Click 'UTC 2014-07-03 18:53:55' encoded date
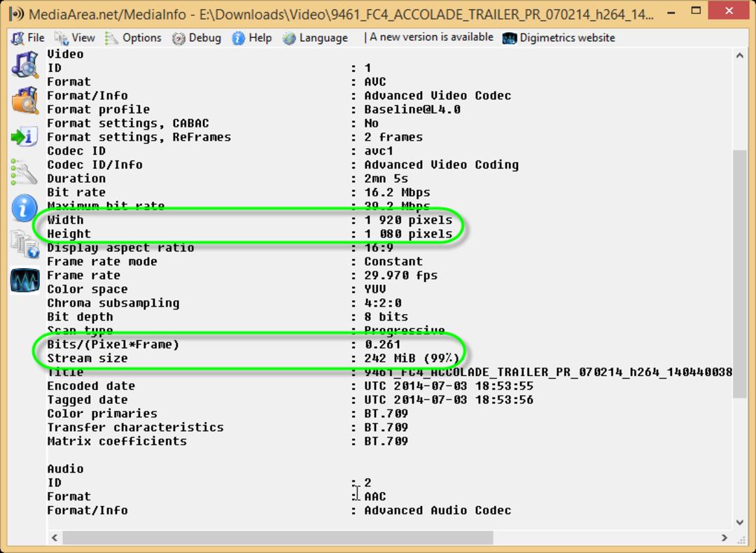 click(449, 386)
